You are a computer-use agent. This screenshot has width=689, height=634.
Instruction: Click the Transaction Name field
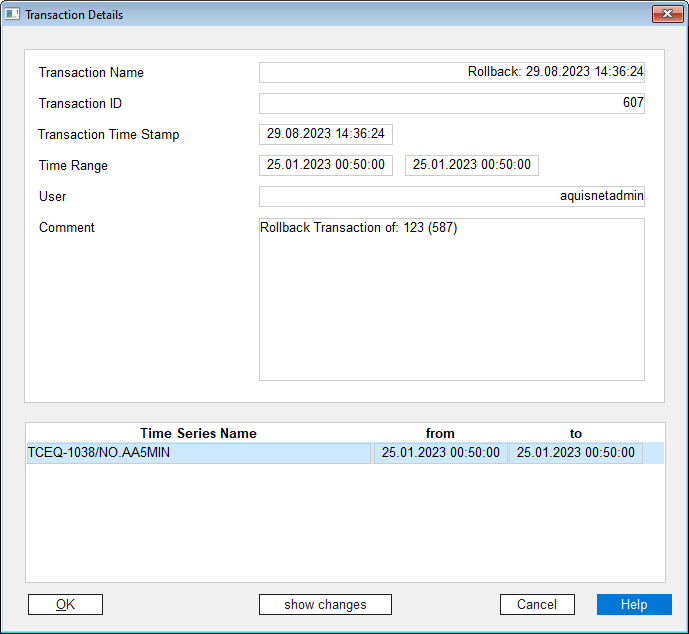pyautogui.click(x=451, y=73)
